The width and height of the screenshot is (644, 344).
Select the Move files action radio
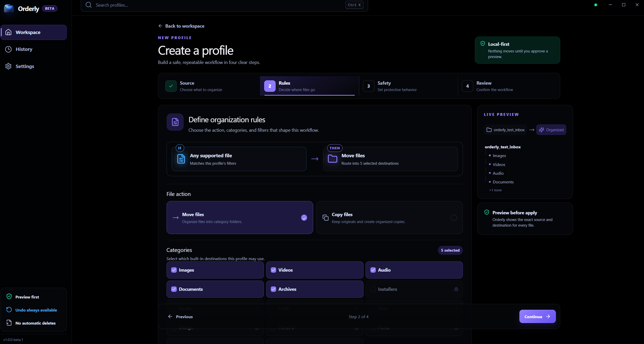point(304,218)
